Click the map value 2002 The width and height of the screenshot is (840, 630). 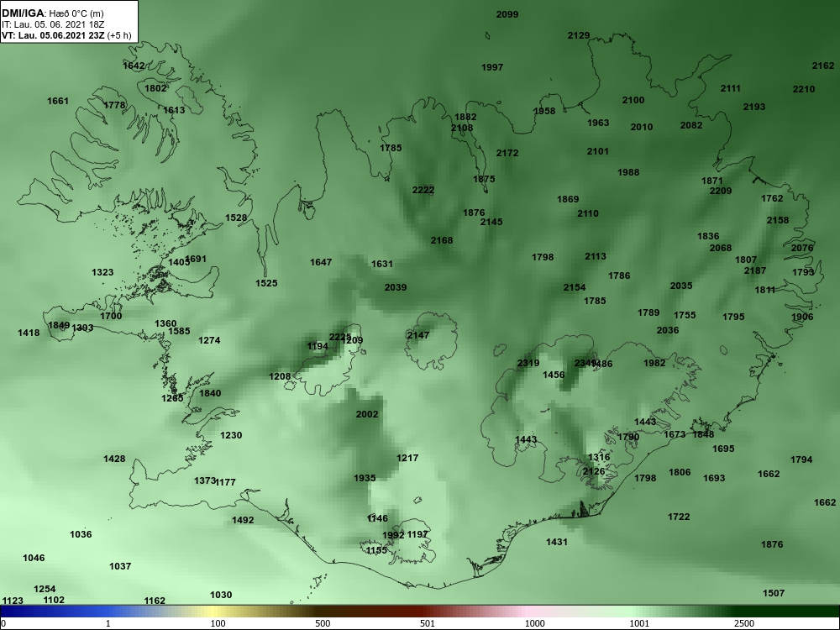(x=367, y=414)
